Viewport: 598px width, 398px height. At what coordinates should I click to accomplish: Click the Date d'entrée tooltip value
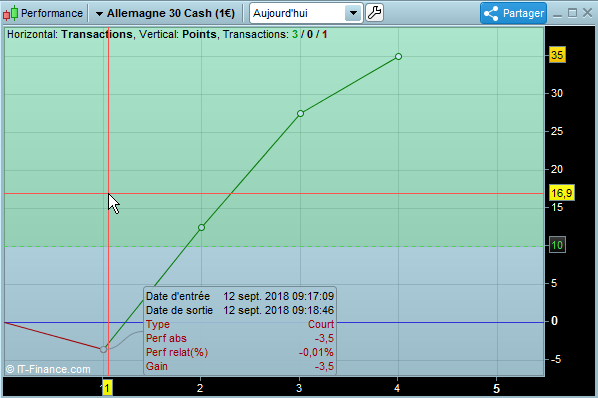coord(278,296)
